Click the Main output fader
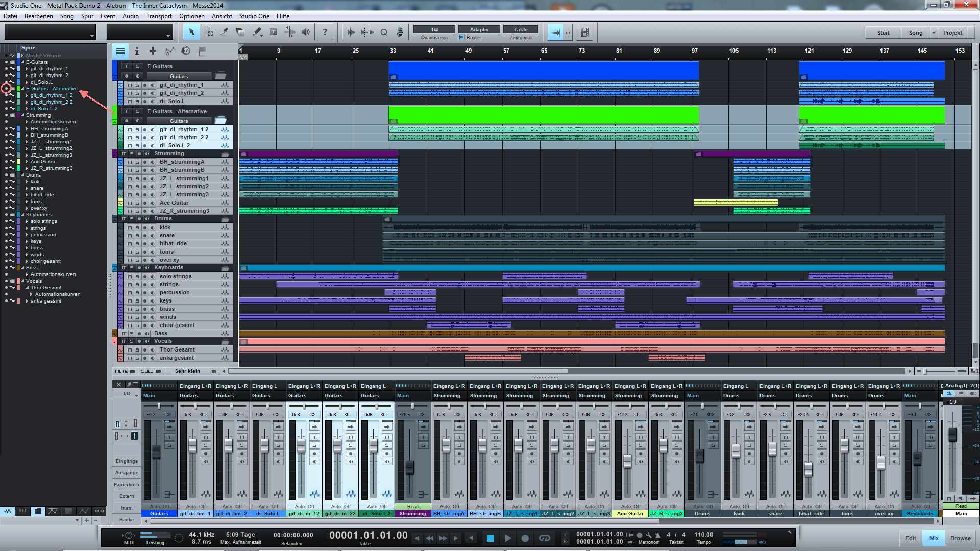980x551 pixels. [952, 435]
